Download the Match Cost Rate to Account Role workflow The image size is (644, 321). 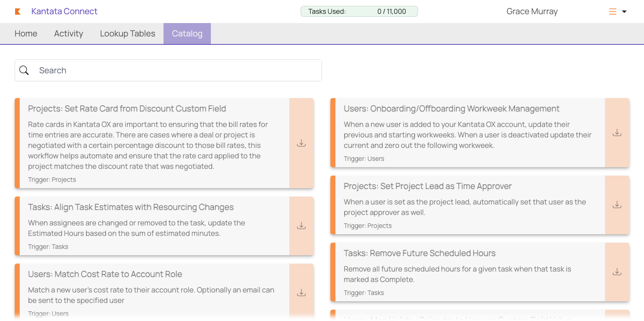[x=301, y=293]
